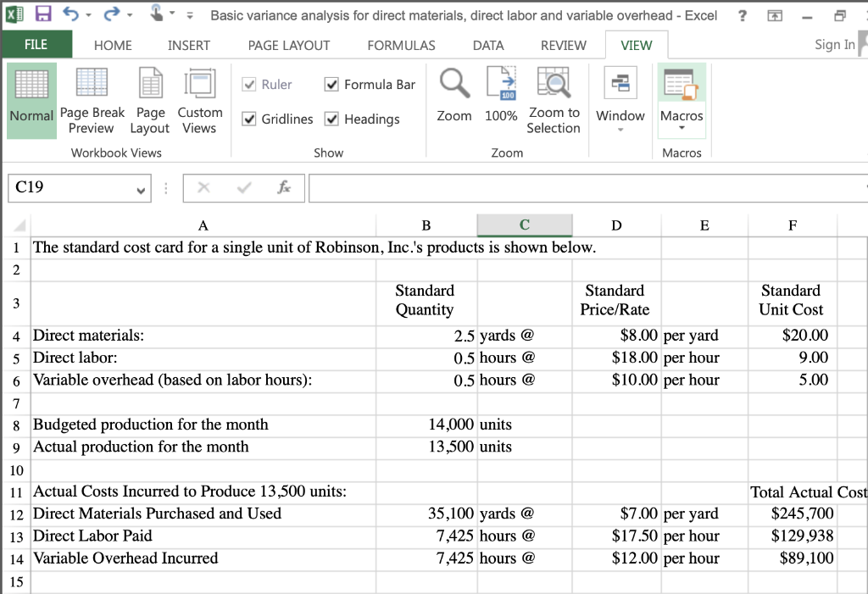Click the Insert Function fx icon

(284, 187)
